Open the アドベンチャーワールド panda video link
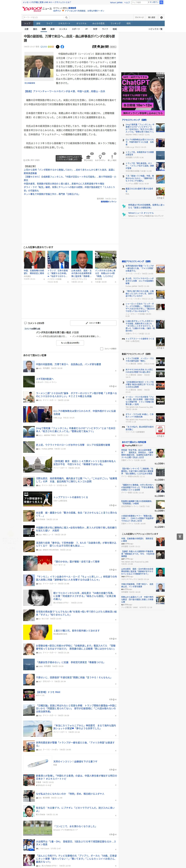The height and width of the screenshot is (868, 186). (64, 91)
